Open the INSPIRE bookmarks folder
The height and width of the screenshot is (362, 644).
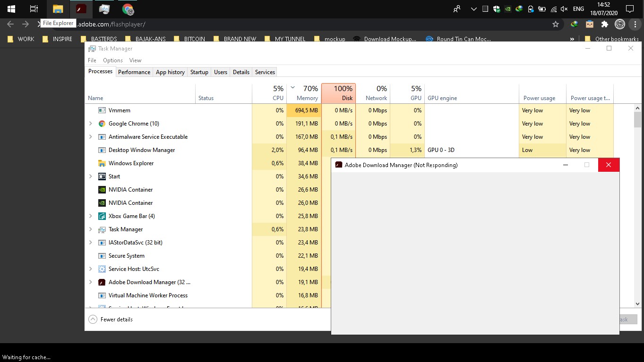57,39
